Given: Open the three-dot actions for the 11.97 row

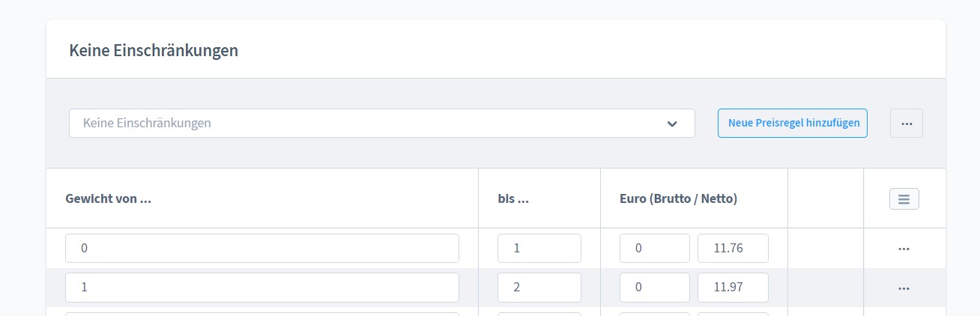Looking at the screenshot, I should 904,288.
